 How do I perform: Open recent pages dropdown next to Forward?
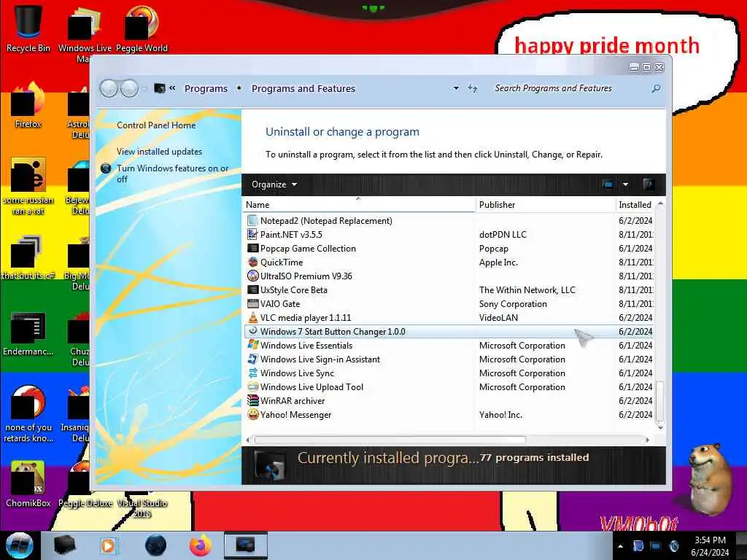(144, 88)
